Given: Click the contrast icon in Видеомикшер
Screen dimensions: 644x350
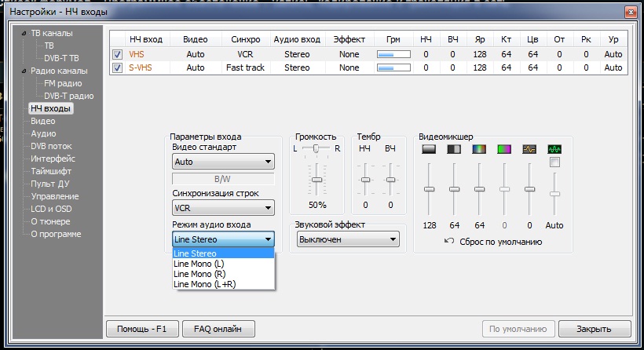Looking at the screenshot, I should point(454,149).
